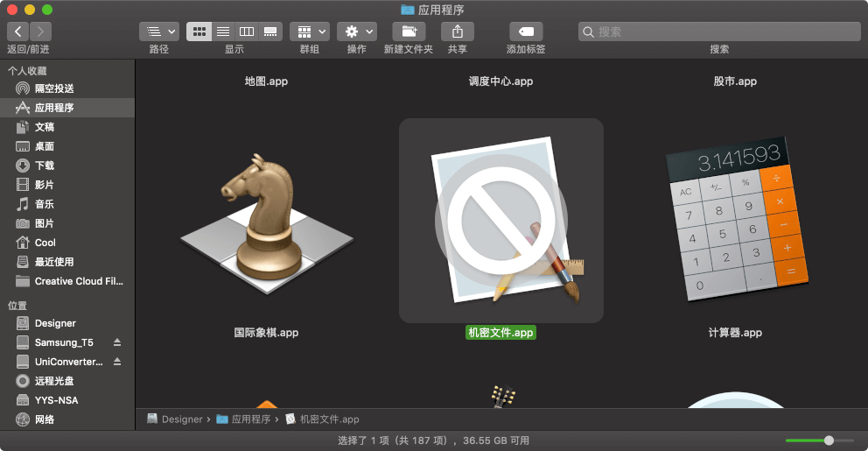Open the 路径 path dropdown
This screenshot has height=451, width=868.
[x=159, y=32]
